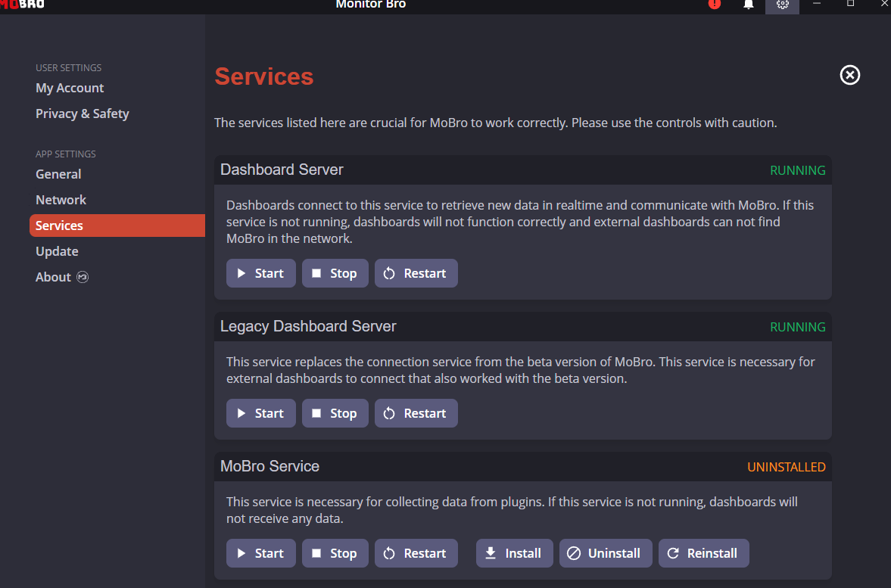
Task: Click the MoBro Service card title
Action: 270,466
